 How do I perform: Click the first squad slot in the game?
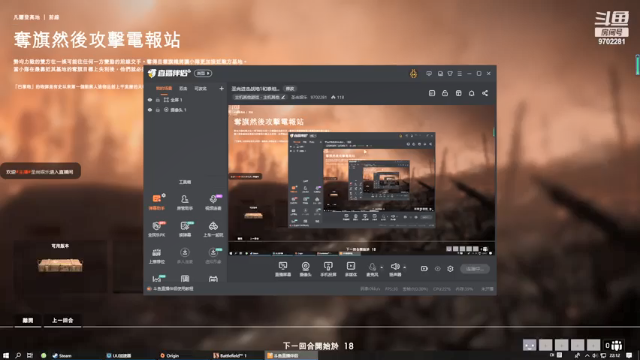point(529,345)
